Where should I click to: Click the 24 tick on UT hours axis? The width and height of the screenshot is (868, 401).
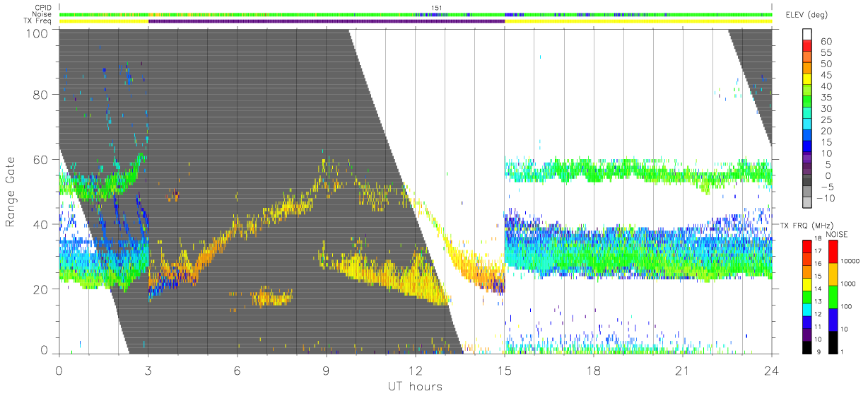(772, 371)
